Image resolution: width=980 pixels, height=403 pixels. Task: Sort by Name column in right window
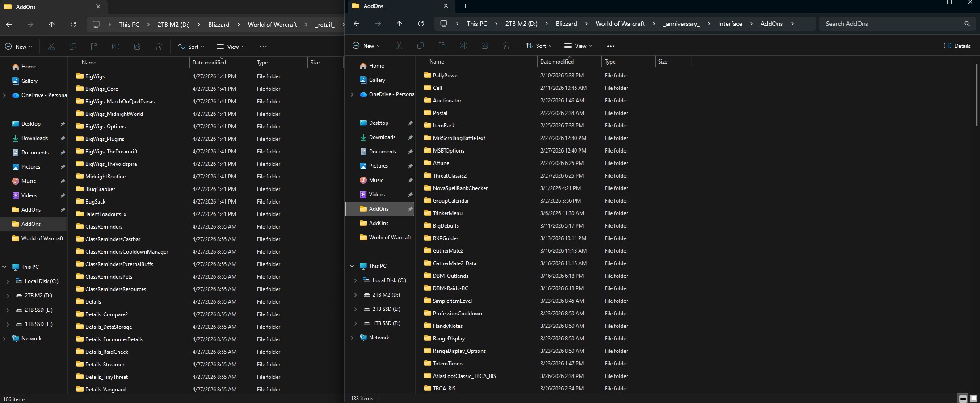[437, 62]
